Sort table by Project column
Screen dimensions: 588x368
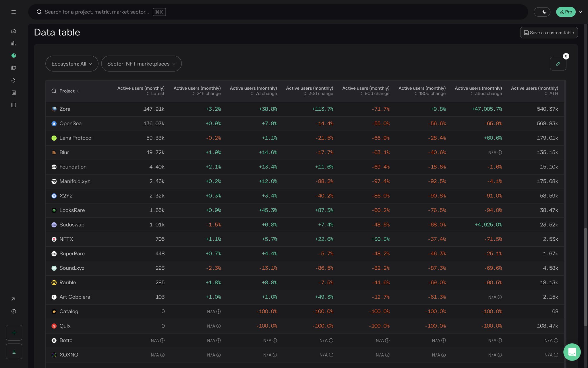point(69,91)
